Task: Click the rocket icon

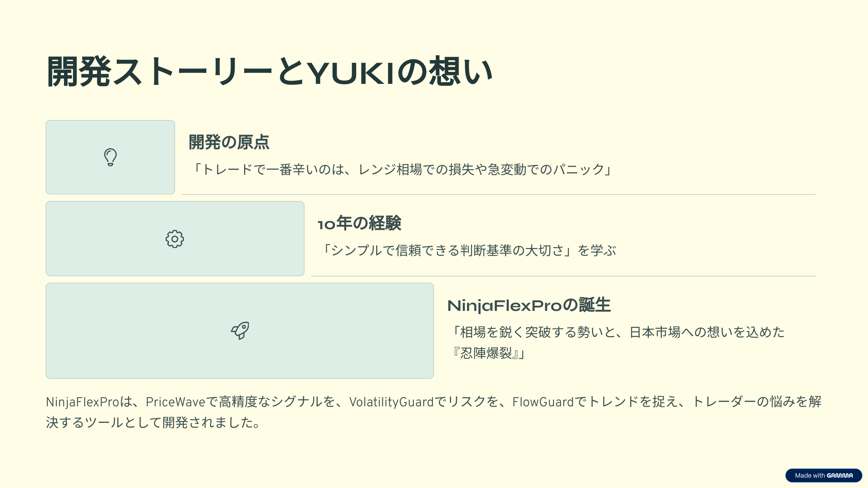Action: [x=240, y=330]
